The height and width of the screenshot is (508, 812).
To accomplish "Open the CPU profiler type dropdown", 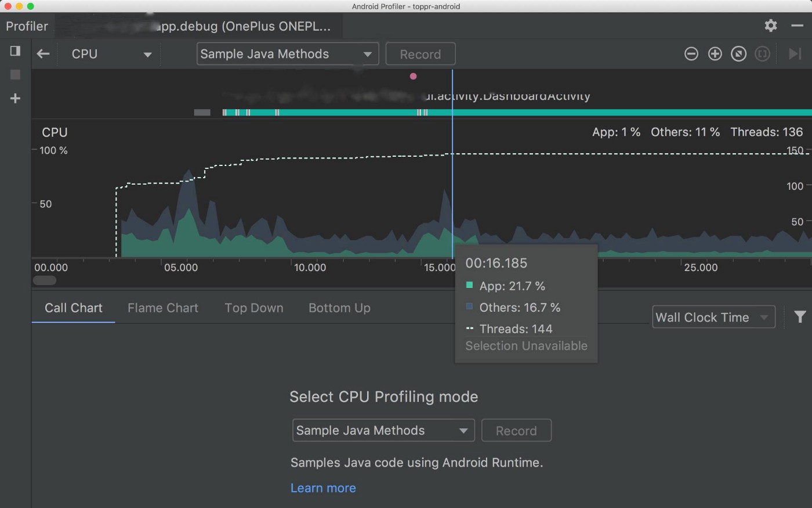I will [111, 54].
